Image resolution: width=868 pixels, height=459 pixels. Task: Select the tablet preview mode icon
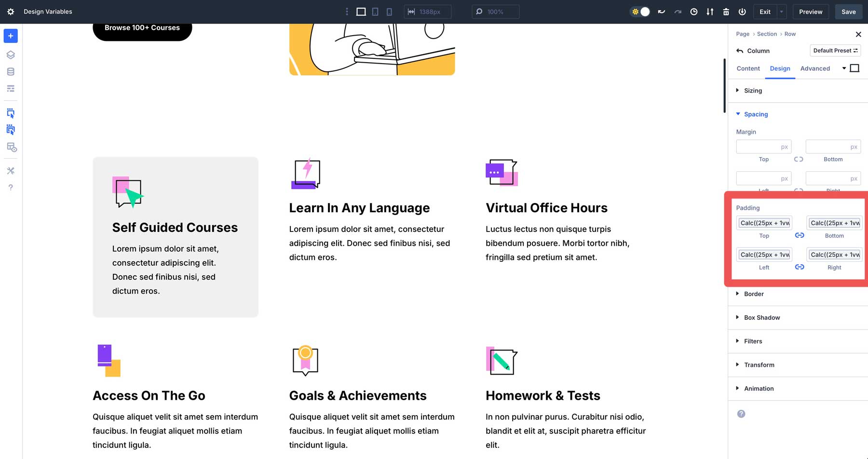pos(375,11)
